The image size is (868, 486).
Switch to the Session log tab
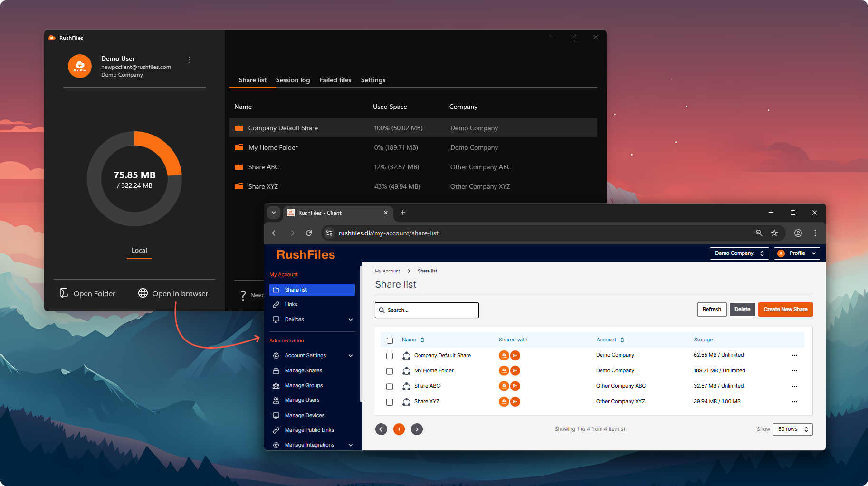[293, 80]
